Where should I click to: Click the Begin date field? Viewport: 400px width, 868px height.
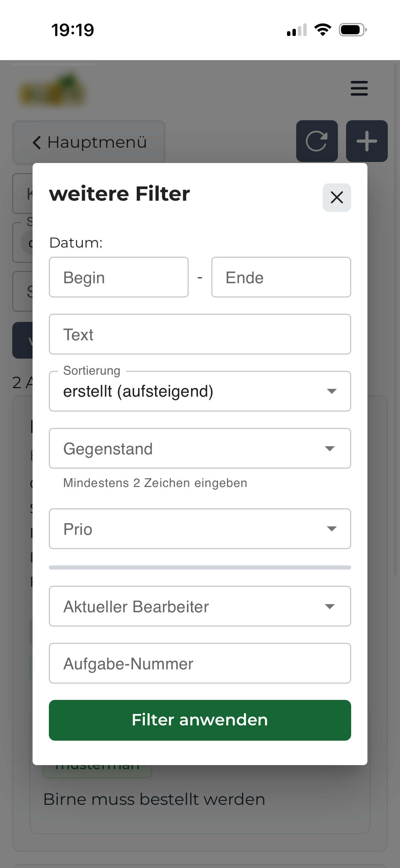click(x=118, y=277)
